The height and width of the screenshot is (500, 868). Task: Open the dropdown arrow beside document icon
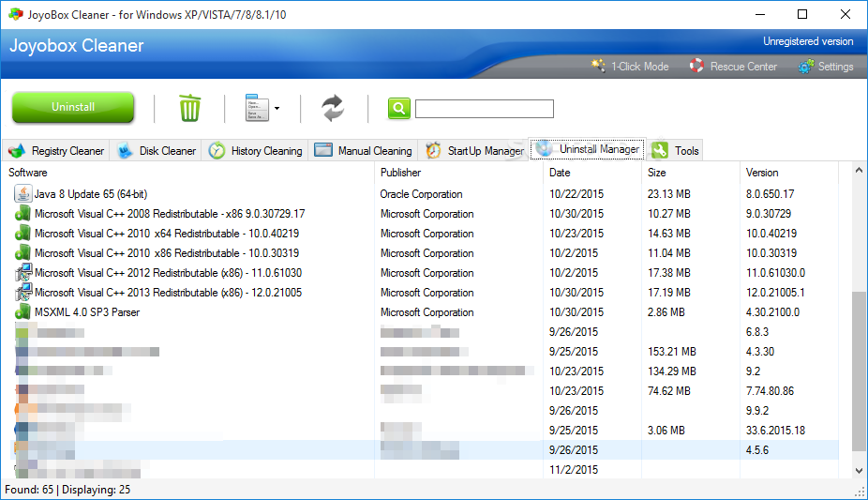click(277, 109)
